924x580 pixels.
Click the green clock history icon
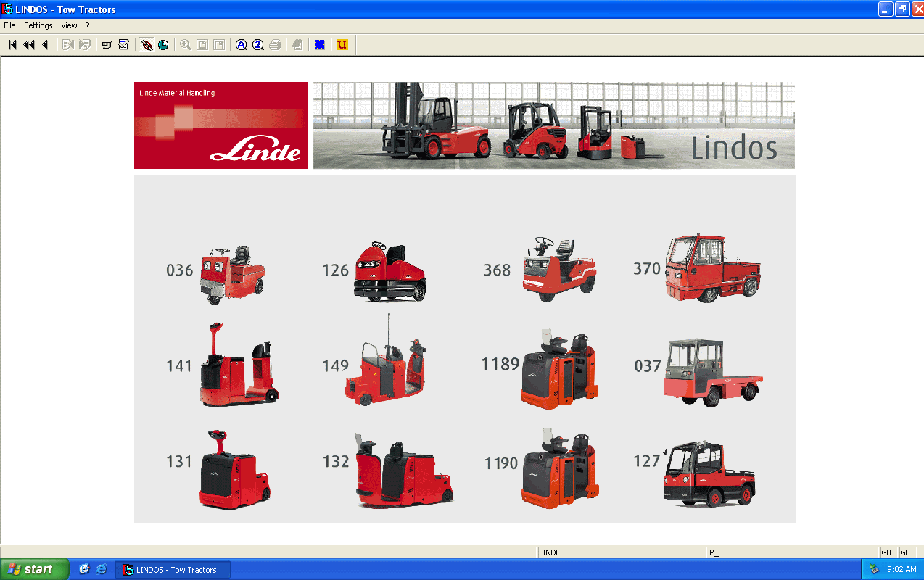(x=164, y=44)
